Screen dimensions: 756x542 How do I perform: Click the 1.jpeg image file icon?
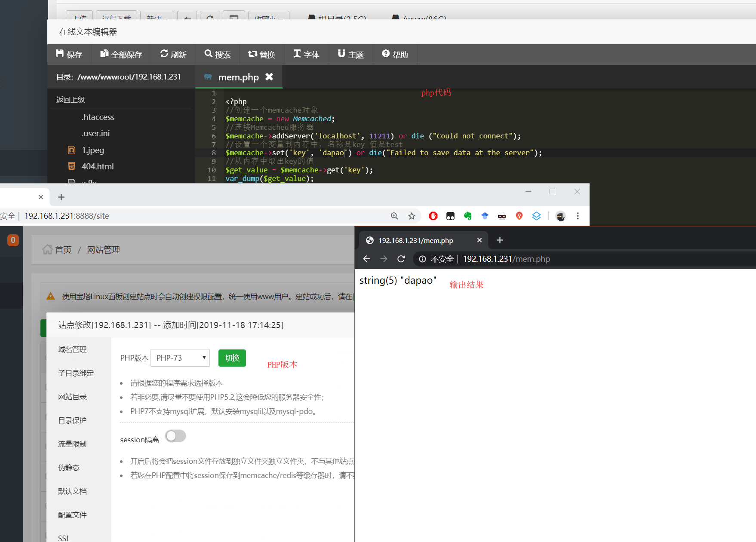(x=72, y=150)
